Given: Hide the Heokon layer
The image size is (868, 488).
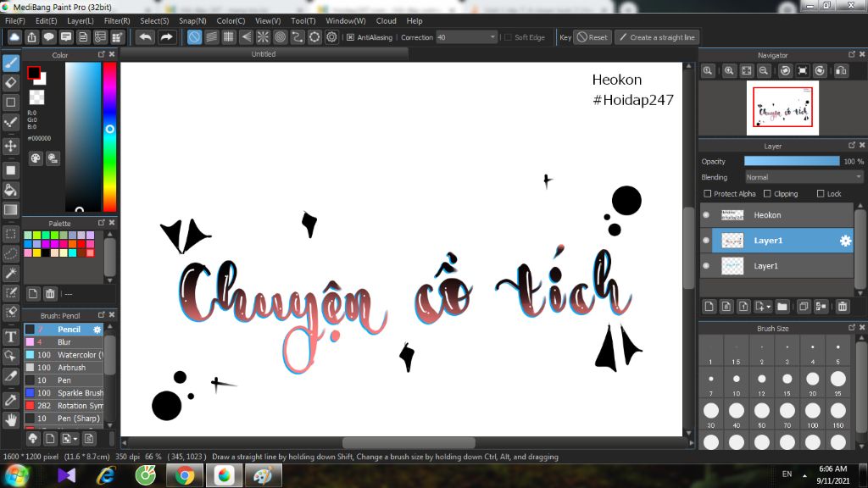Looking at the screenshot, I should 706,215.
